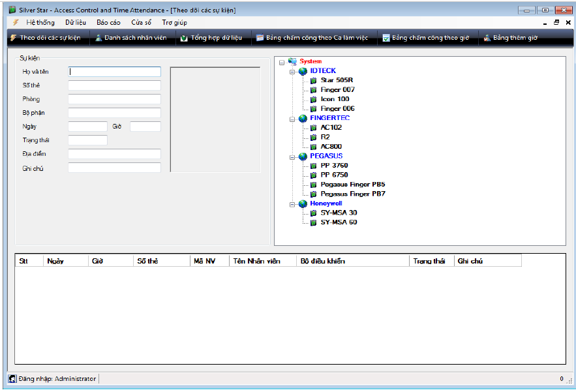Viewport: 576px width, 392px height.
Task: Click the AC800 device icon
Action: (x=313, y=147)
